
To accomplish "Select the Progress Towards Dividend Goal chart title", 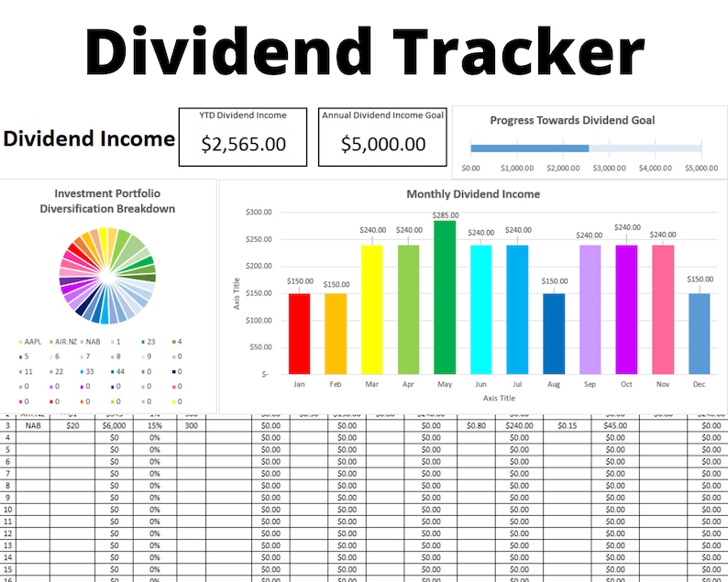I will point(572,120).
